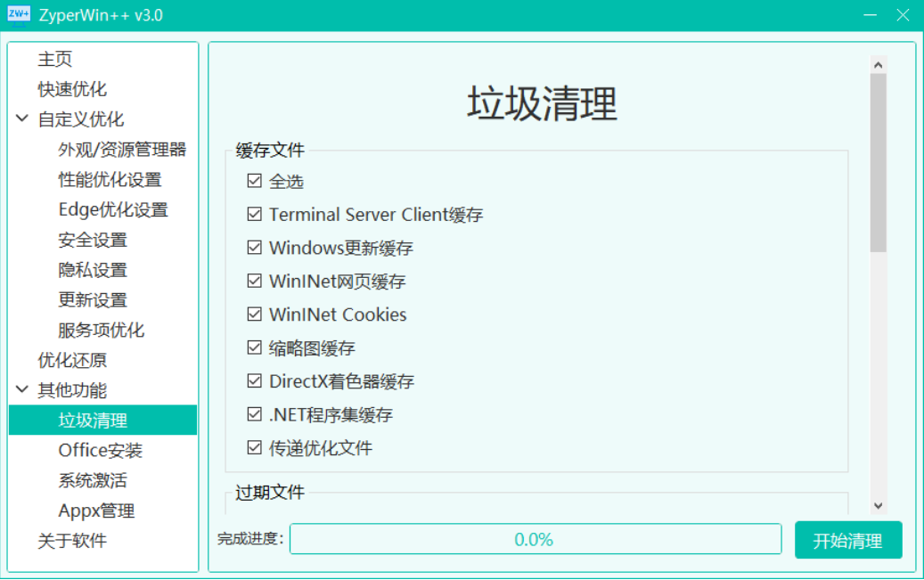The width and height of the screenshot is (924, 580).
Task: Disable Terminal Server Client缓存 cleanup
Action: [255, 214]
